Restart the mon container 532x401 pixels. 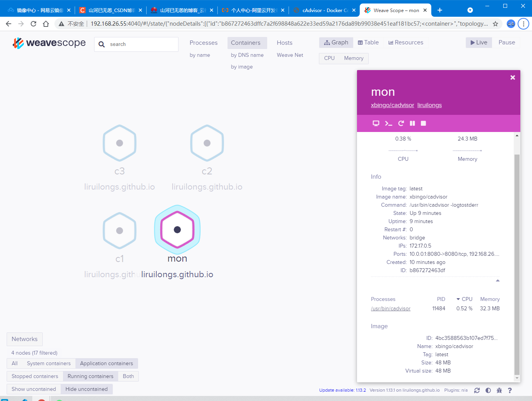pyautogui.click(x=401, y=123)
